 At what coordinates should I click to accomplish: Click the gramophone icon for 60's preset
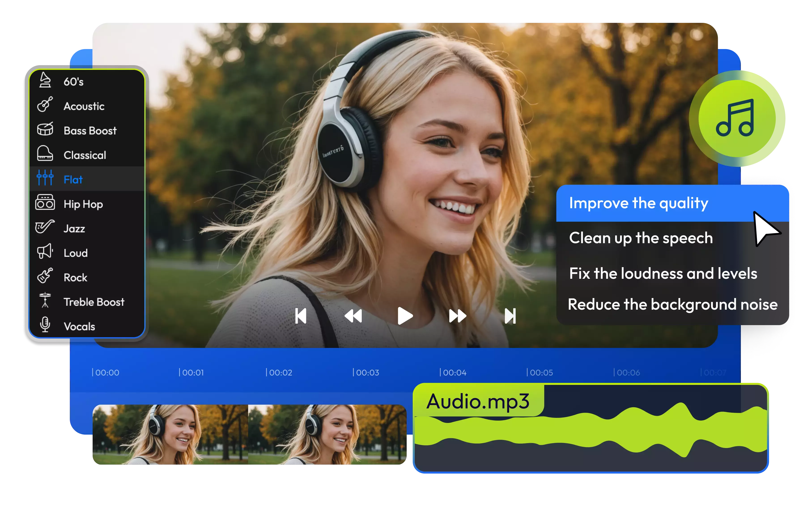coord(45,80)
